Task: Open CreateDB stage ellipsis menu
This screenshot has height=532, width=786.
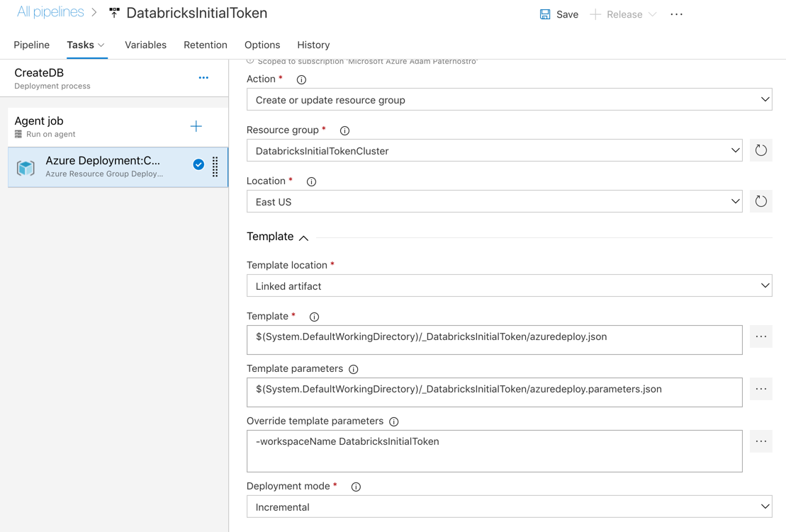Action: (x=203, y=78)
